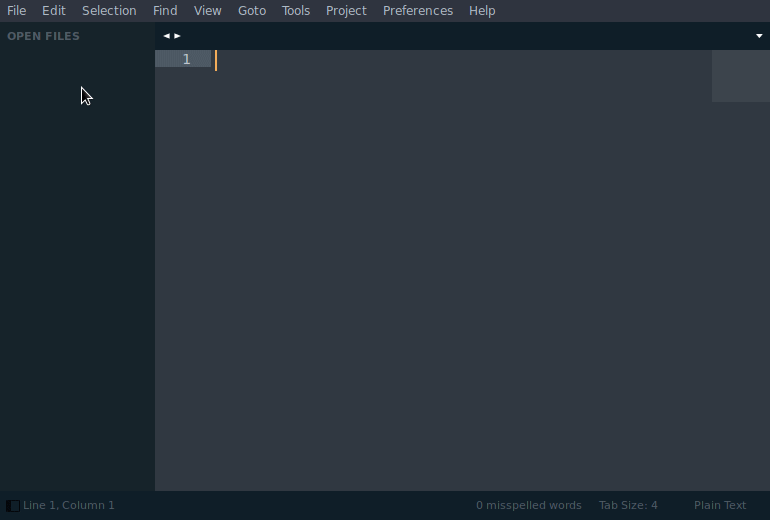Open the Plain Text syntax selector
This screenshot has width=770, height=520.
tap(720, 506)
